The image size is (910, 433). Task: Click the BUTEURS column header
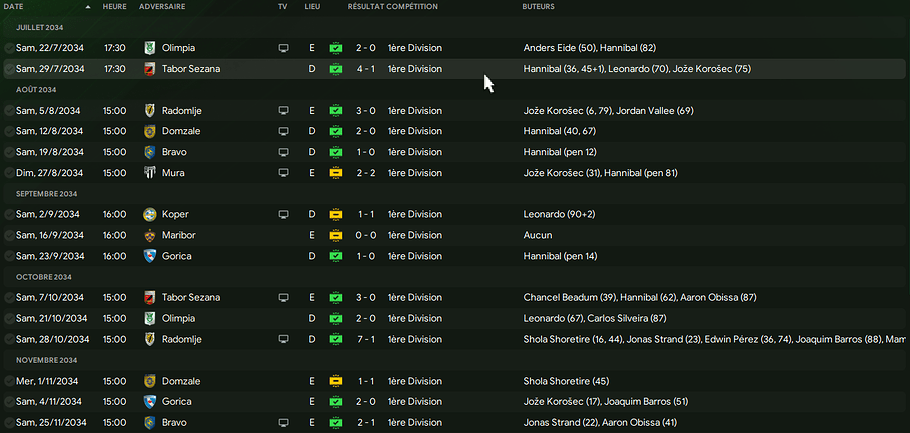click(x=540, y=7)
